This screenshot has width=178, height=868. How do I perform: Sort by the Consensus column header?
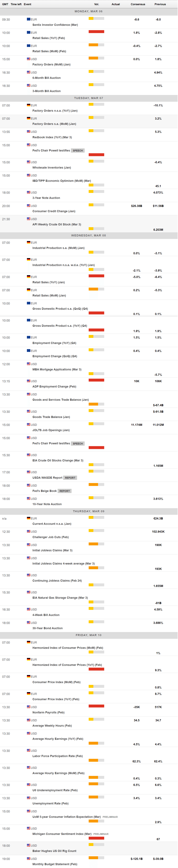138,4
